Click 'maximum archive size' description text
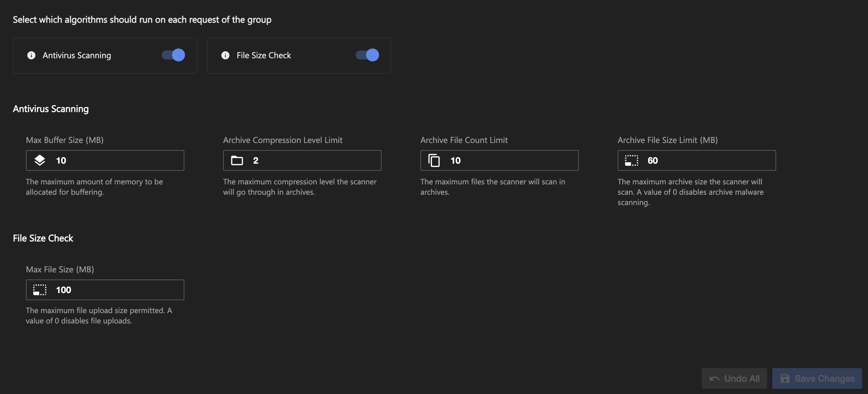The image size is (868, 394). pyautogui.click(x=690, y=192)
